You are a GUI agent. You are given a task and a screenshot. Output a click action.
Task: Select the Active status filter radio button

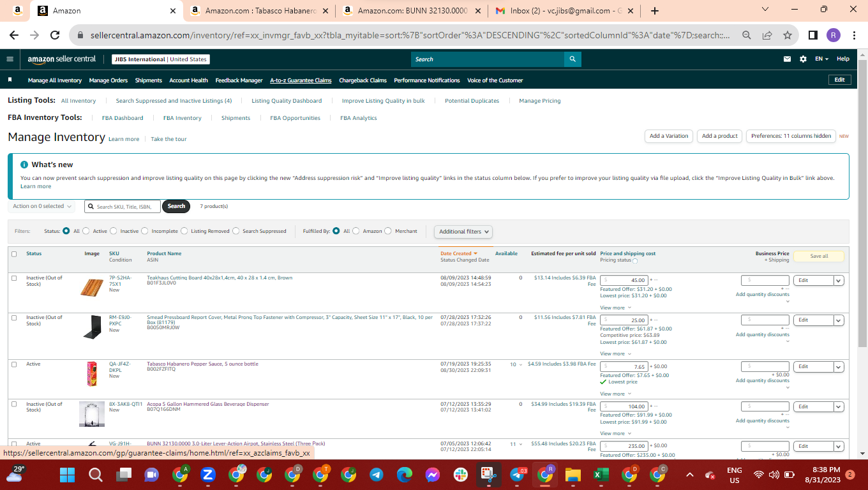click(x=86, y=231)
